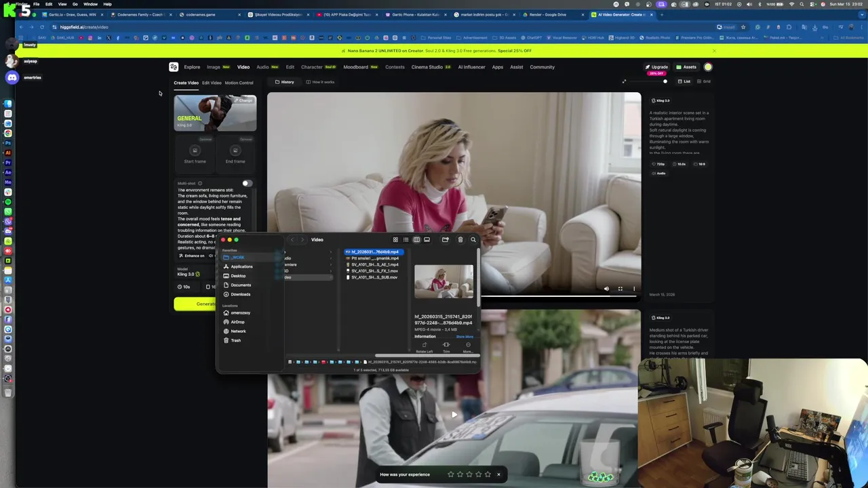The image size is (868, 488).
Task: Switch Finder to gallery view
Action: click(x=427, y=240)
